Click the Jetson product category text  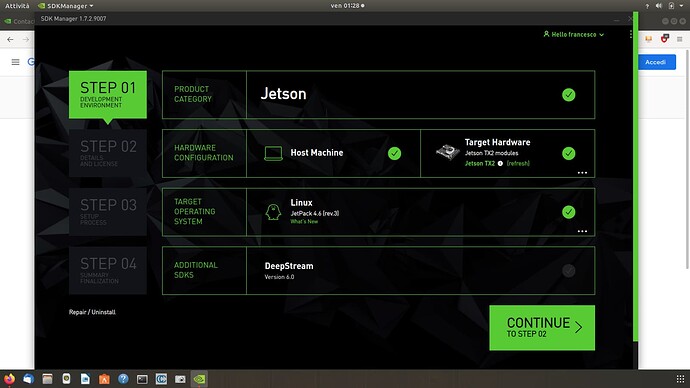coord(283,94)
